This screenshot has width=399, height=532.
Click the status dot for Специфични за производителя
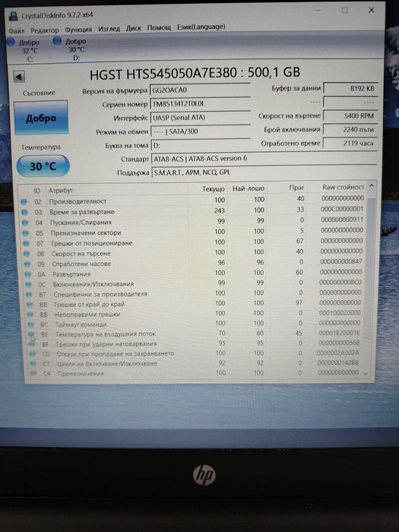point(29,295)
